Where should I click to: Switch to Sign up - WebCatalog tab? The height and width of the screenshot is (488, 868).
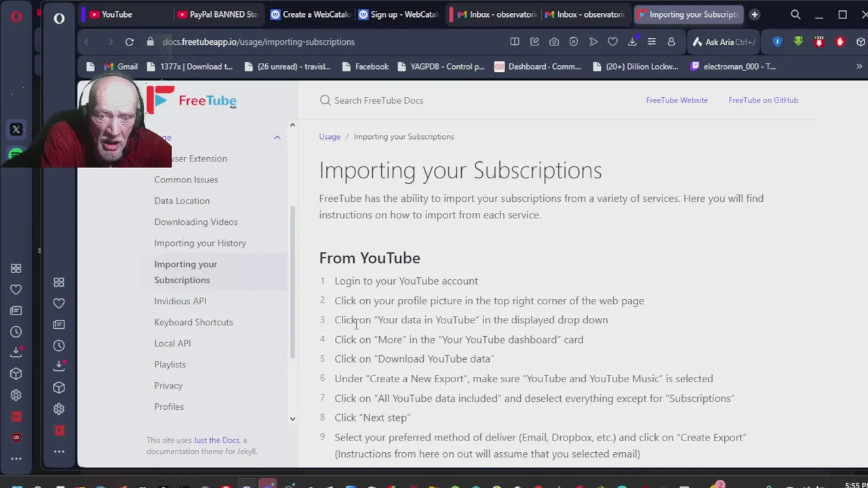tap(398, 14)
